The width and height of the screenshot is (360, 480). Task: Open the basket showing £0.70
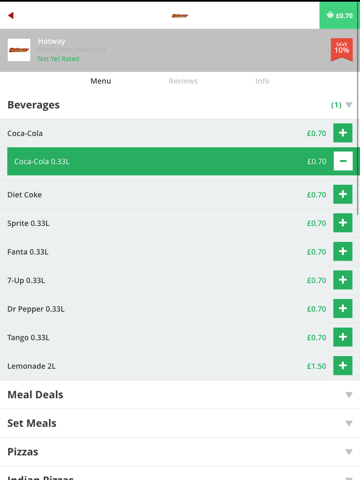point(340,15)
